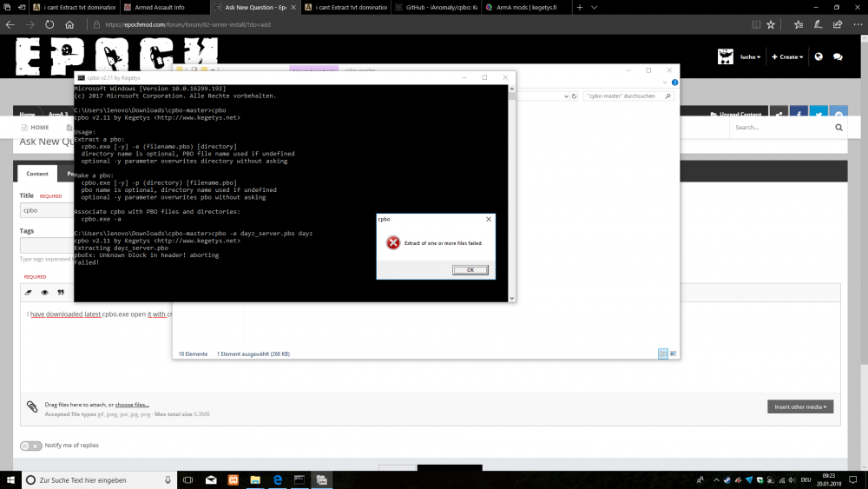Click OK in the cpbo error dialog
The height and width of the screenshot is (489, 868).
pyautogui.click(x=470, y=270)
